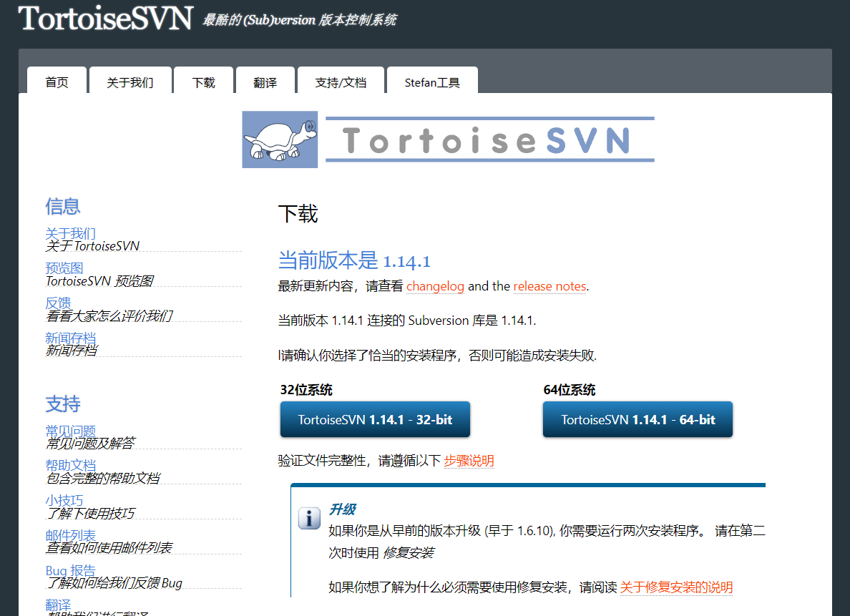Open the 预览图 sidebar link
The image size is (850, 616).
pyautogui.click(x=64, y=268)
